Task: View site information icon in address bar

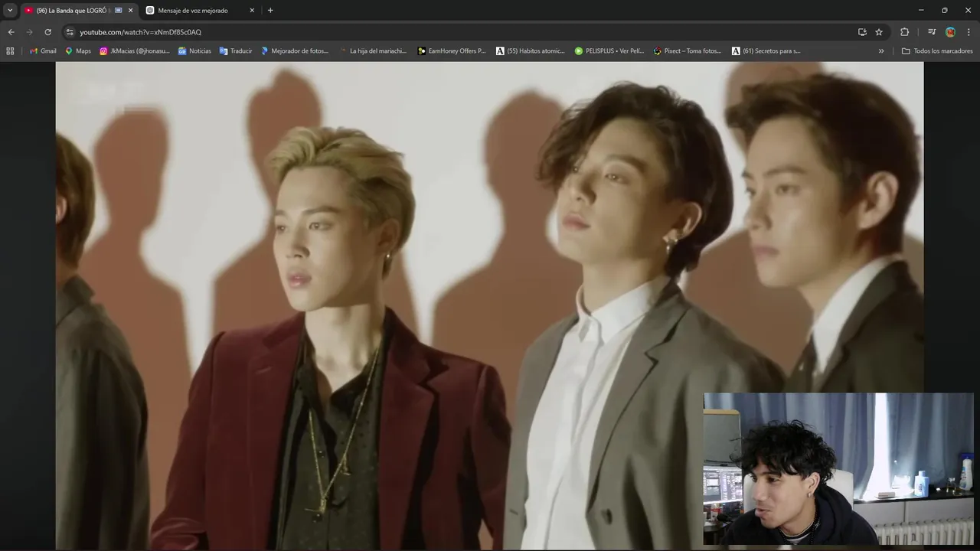Action: click(x=70, y=32)
